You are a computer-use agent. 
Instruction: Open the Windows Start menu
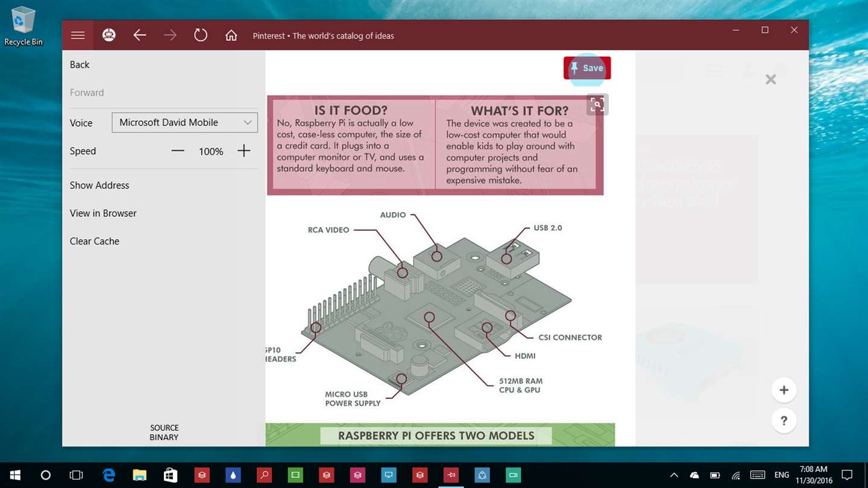(14, 475)
